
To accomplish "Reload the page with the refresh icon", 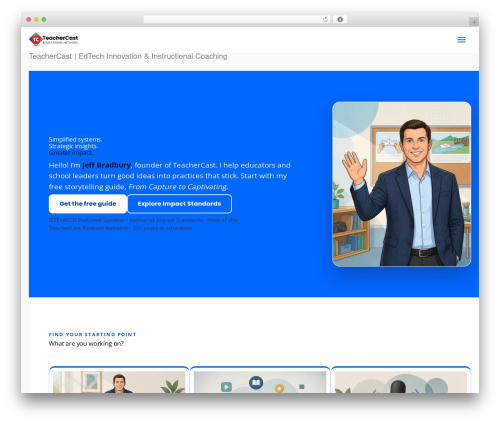I will 325,19.
